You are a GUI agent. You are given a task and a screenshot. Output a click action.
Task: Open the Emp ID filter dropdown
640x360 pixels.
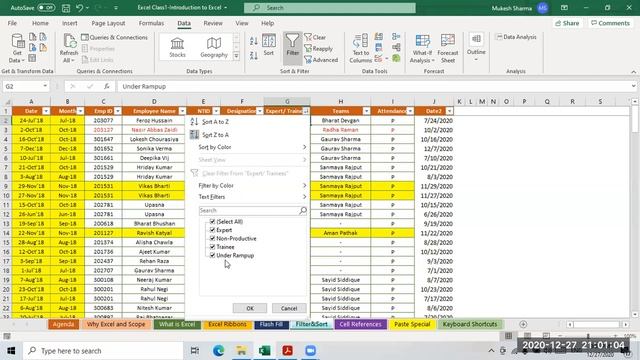point(118,111)
